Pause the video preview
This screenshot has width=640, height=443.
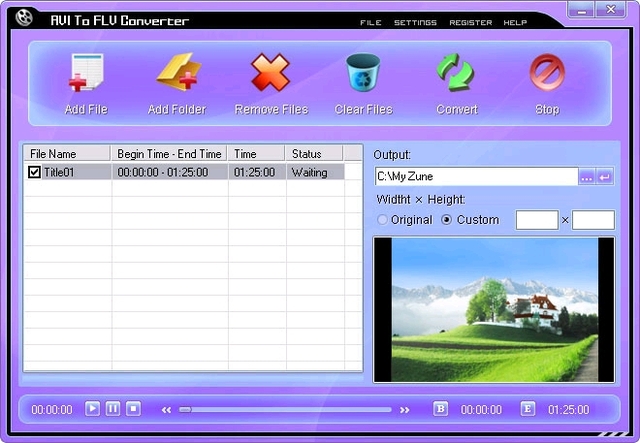pos(113,408)
